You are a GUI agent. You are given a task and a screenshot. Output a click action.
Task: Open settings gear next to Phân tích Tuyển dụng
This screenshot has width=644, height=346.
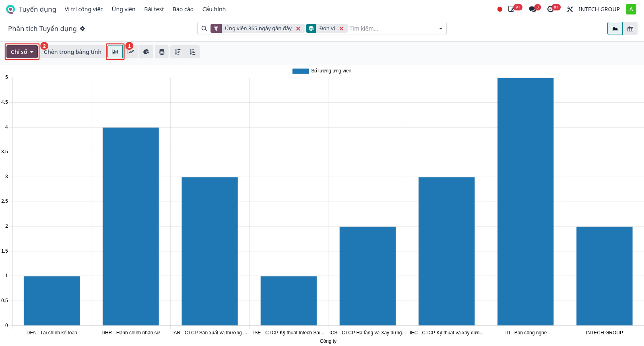[x=83, y=29]
